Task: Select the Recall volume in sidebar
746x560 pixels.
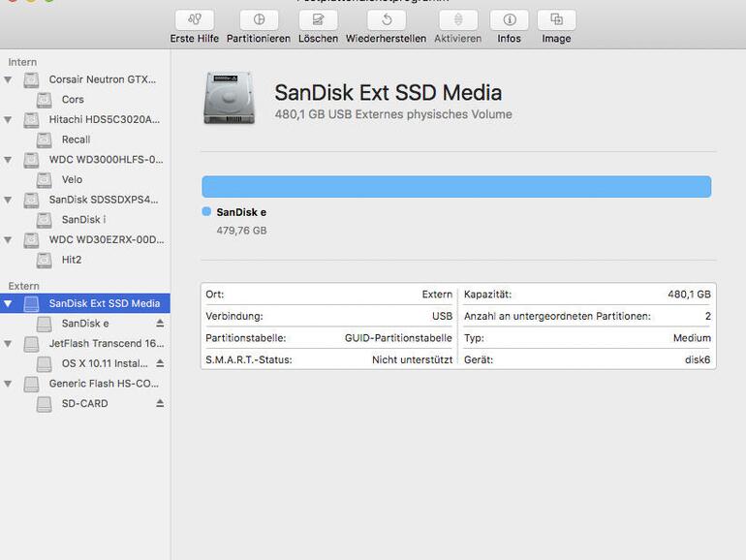Action: [x=76, y=140]
